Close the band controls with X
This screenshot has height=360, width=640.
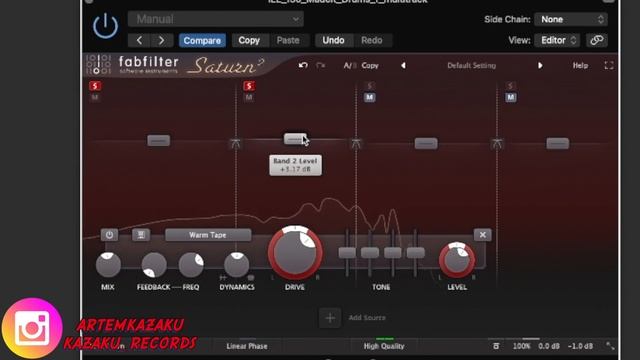482,235
